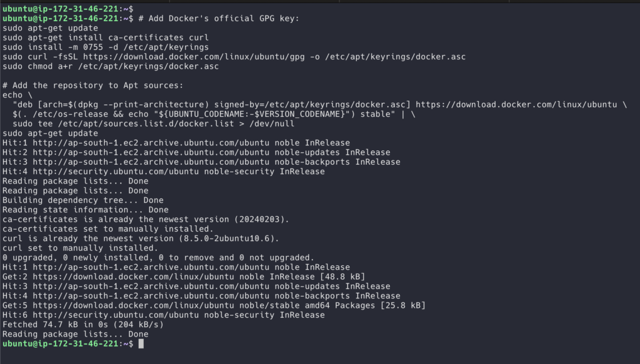
Task: Click the 'sudo chmod a+r' command line
Action: pyautogui.click(x=111, y=66)
